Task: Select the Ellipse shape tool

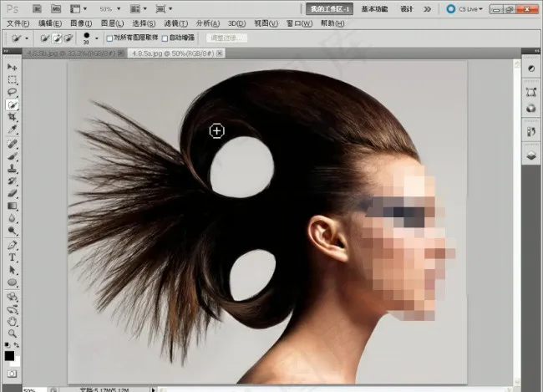Action: [x=13, y=283]
